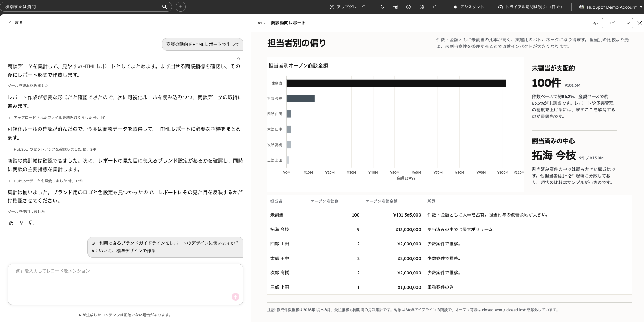This screenshot has width=644, height=322.
Task: Click table cell ¥101,565,000
Action: 407,215
